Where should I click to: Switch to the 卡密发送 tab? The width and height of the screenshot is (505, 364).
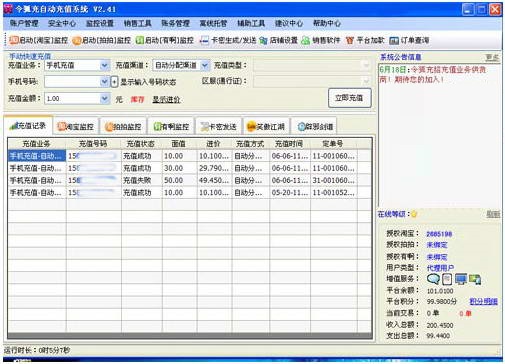(219, 127)
